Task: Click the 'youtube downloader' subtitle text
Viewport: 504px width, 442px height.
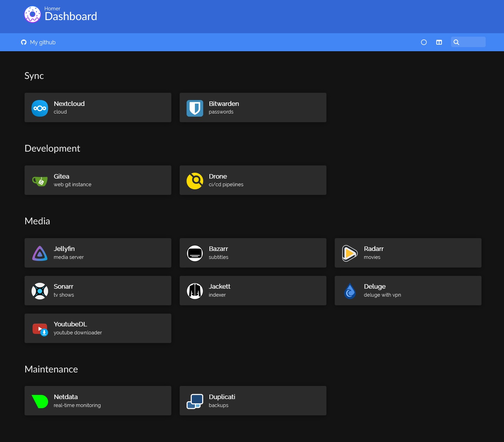Action: [x=78, y=333]
